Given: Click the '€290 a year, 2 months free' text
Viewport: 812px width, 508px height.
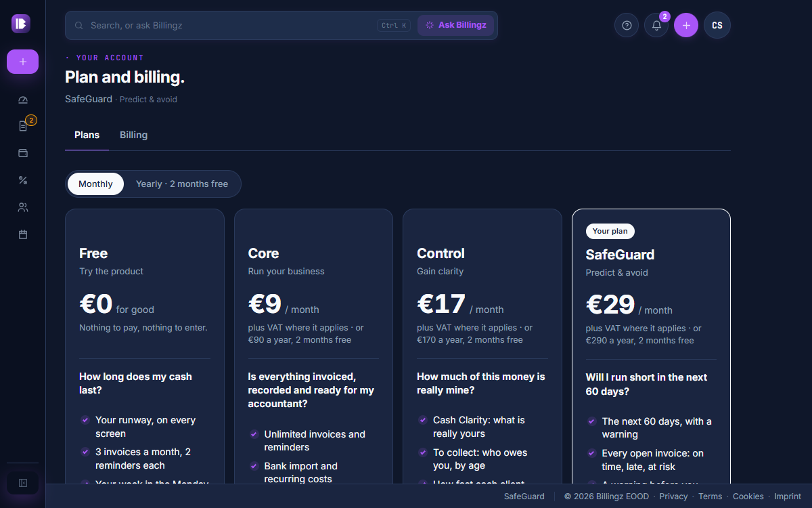Looking at the screenshot, I should coord(640,341).
